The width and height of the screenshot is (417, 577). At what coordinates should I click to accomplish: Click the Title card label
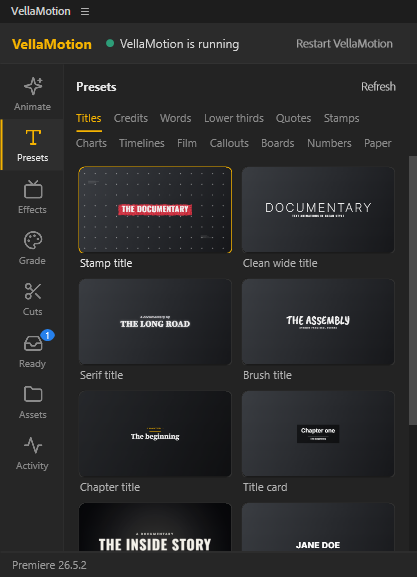(265, 487)
